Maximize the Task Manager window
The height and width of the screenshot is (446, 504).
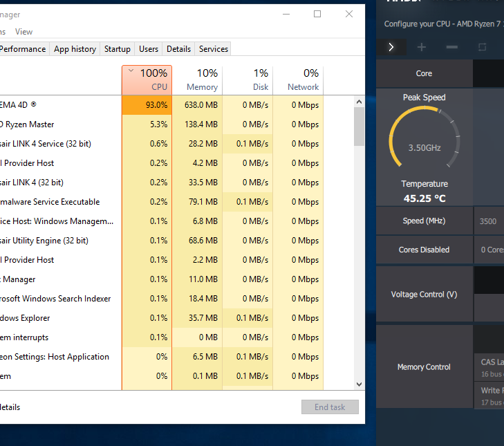click(317, 14)
